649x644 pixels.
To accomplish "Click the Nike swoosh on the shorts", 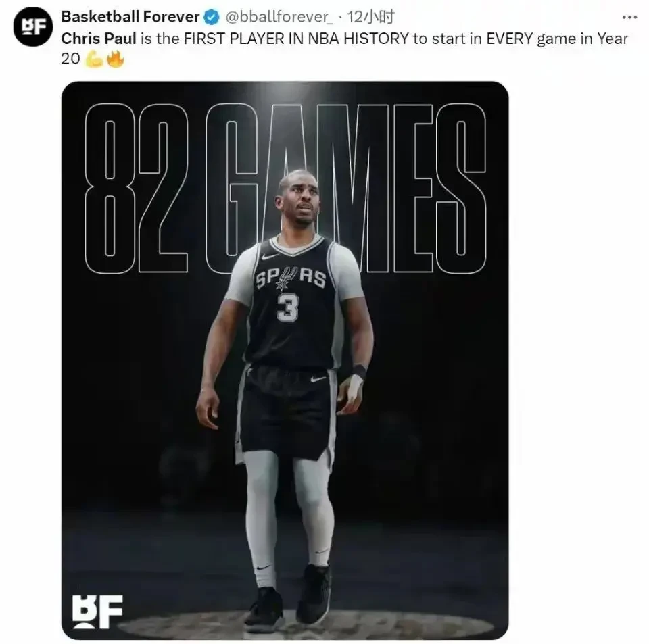I will tap(318, 378).
